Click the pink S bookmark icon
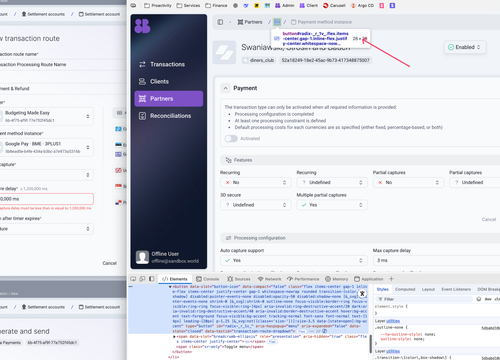500x360 pixels. (382, 5)
